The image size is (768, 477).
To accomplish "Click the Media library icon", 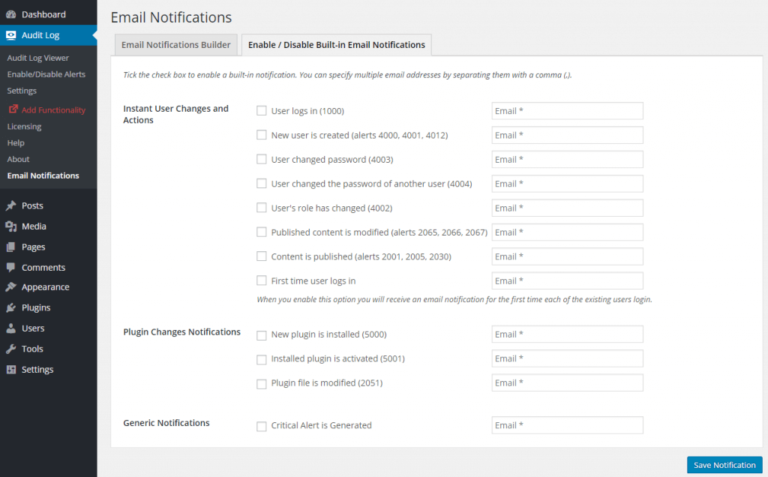I will (11, 226).
